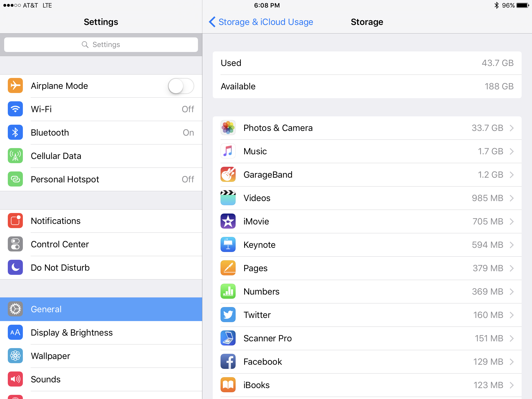This screenshot has width=532, height=399.
Task: Select the Keynote app icon
Action: [x=228, y=245]
